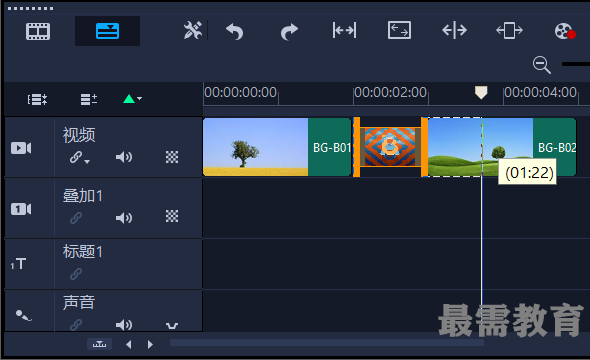The height and width of the screenshot is (360, 590).
Task: Toggle ripple editing on 声音 track
Action: click(x=76, y=325)
